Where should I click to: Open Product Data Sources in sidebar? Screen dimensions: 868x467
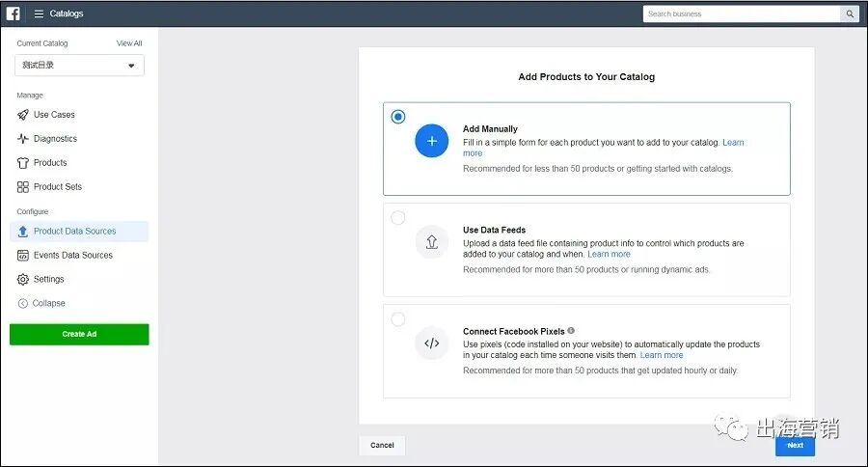pyautogui.click(x=79, y=231)
